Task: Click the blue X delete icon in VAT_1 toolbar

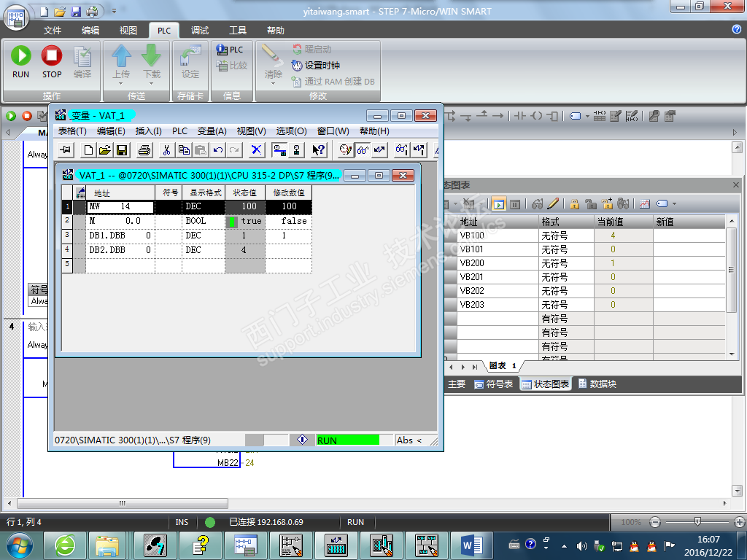Action: tap(256, 150)
